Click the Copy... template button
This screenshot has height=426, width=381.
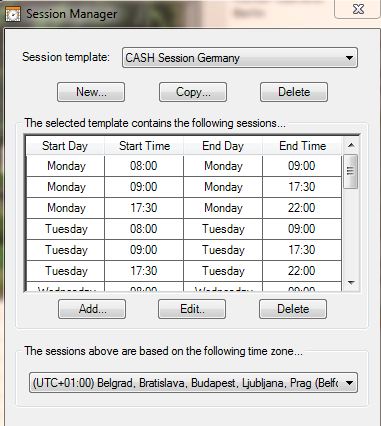pos(193,92)
